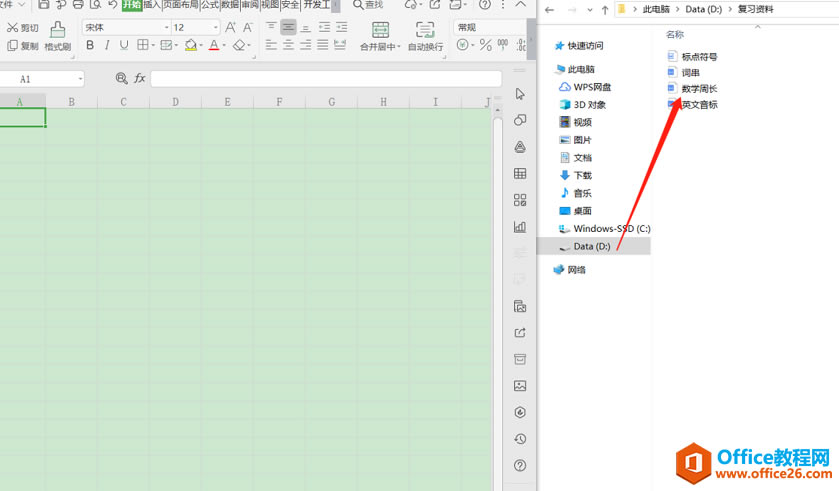The width and height of the screenshot is (839, 491).
Task: Click the formula bar input field
Action: pos(326,79)
